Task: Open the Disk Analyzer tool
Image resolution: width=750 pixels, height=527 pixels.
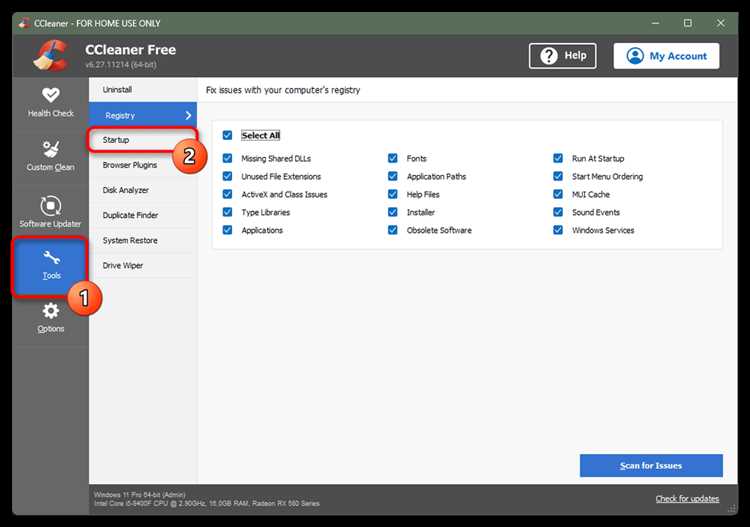Action: coord(126,190)
